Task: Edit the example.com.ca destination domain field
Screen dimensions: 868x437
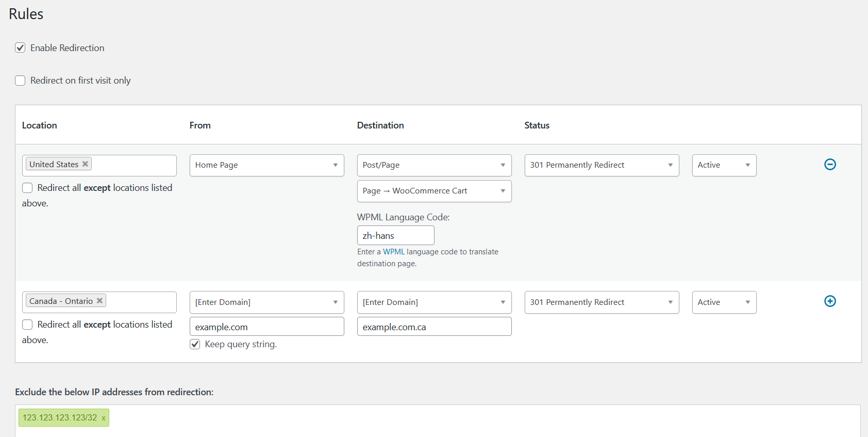Action: pyautogui.click(x=434, y=327)
